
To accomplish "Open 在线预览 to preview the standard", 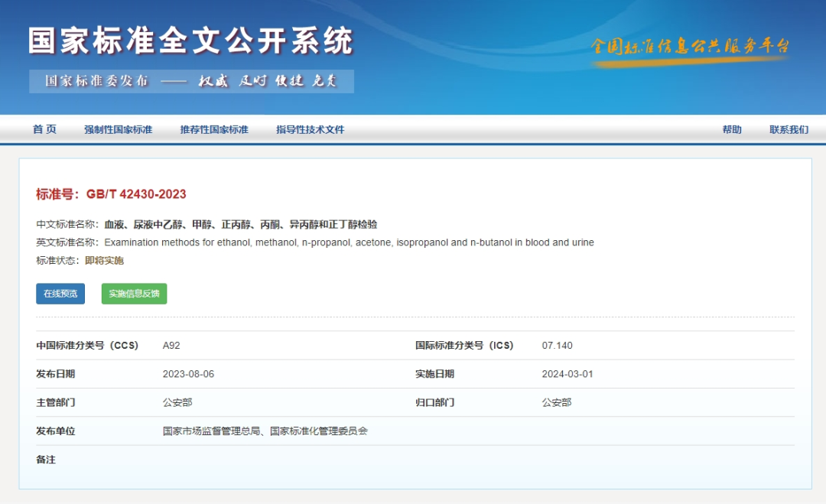I will pyautogui.click(x=60, y=293).
